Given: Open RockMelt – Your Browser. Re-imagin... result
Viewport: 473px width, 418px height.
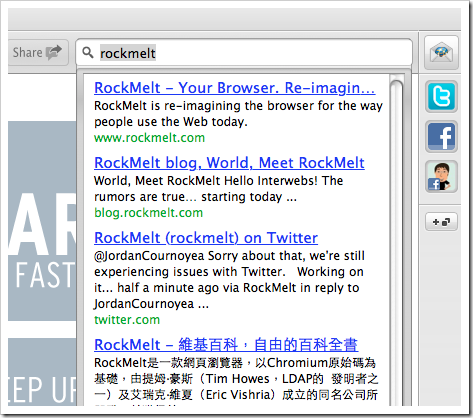Looking at the screenshot, I should pos(235,88).
